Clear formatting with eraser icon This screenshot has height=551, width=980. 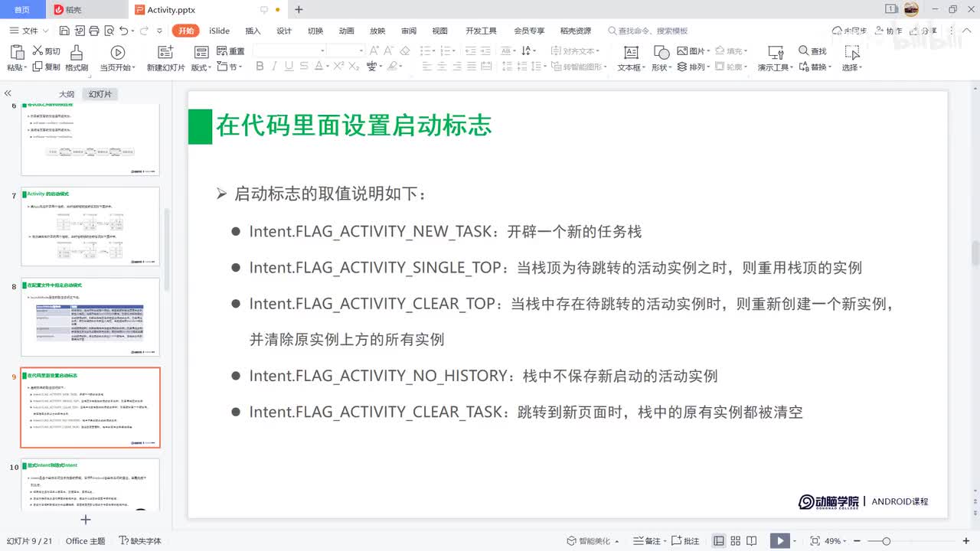405,51
